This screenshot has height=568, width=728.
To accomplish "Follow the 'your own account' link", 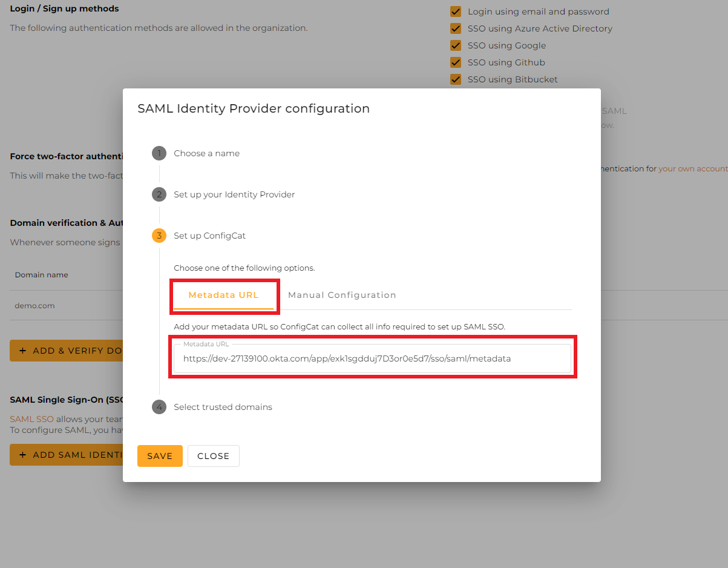I will point(693,169).
